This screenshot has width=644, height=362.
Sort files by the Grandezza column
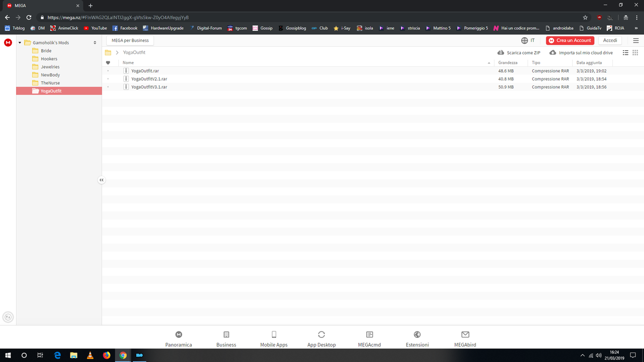click(x=508, y=63)
